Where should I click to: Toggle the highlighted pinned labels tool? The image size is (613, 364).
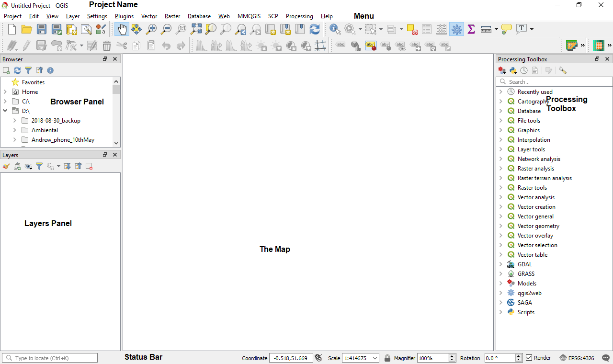[371, 46]
